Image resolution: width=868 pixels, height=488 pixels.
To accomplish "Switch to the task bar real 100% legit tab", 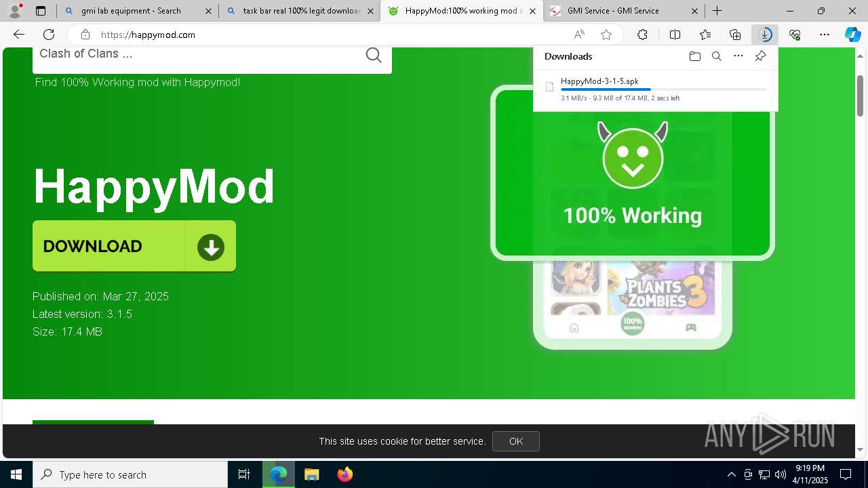I will click(299, 11).
